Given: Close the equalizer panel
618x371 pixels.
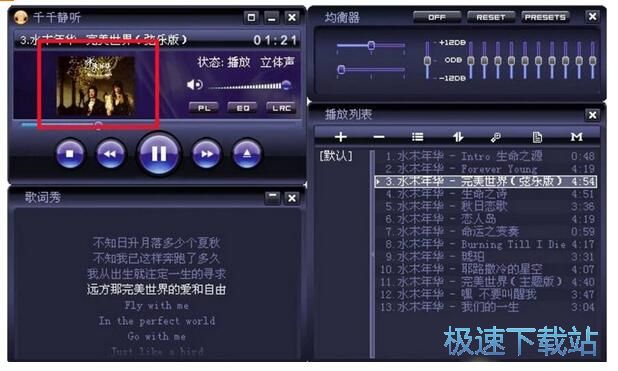Looking at the screenshot, I should point(592,17).
